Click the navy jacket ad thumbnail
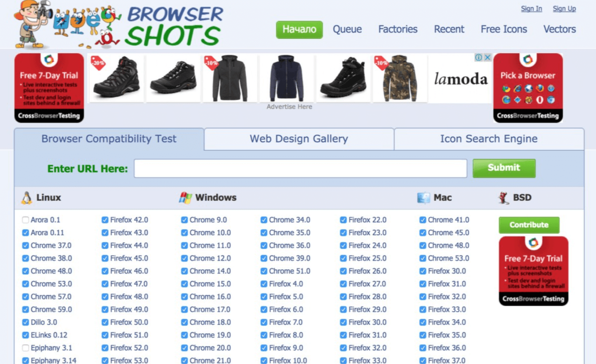 point(287,78)
